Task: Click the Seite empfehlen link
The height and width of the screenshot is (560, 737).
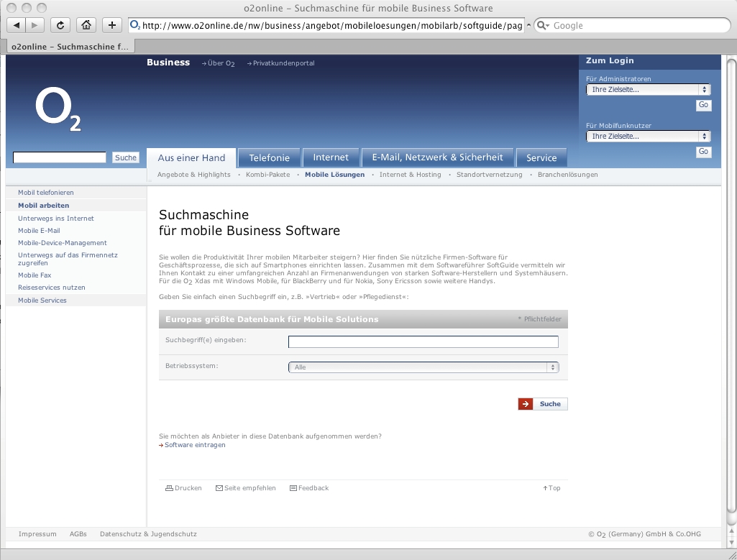Action: (250, 488)
